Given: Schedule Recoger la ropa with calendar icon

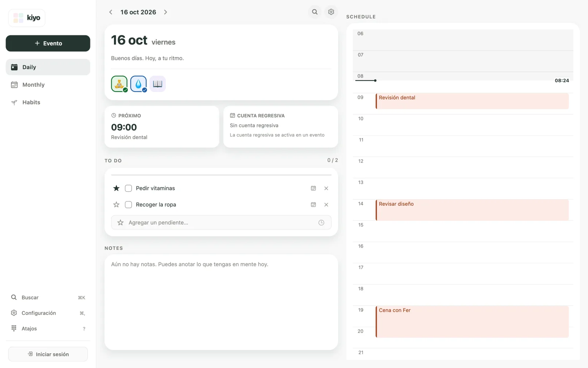Looking at the screenshot, I should tap(313, 205).
